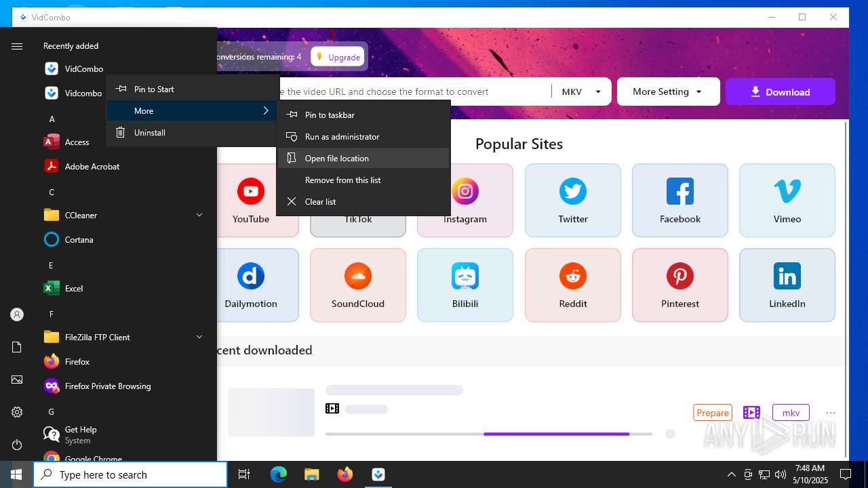Open the Reddit site tile
Screen dimensions: 868x488
coord(573,285)
